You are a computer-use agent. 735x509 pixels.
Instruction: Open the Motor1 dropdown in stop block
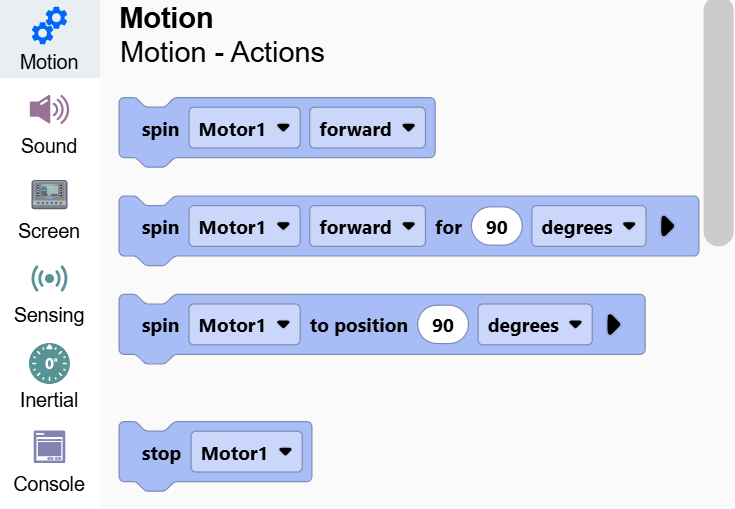click(247, 452)
